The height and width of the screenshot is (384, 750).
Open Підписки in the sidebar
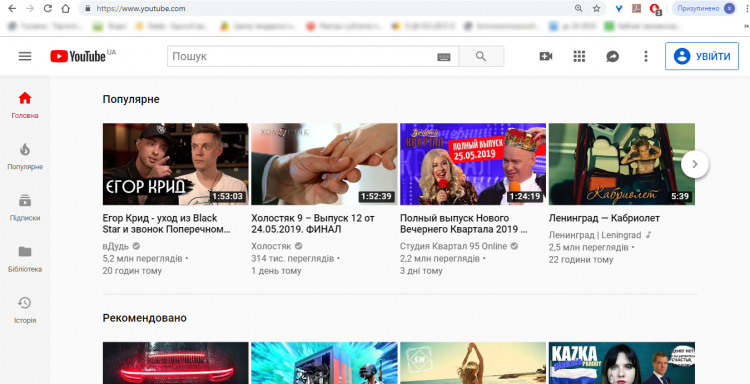(x=25, y=208)
